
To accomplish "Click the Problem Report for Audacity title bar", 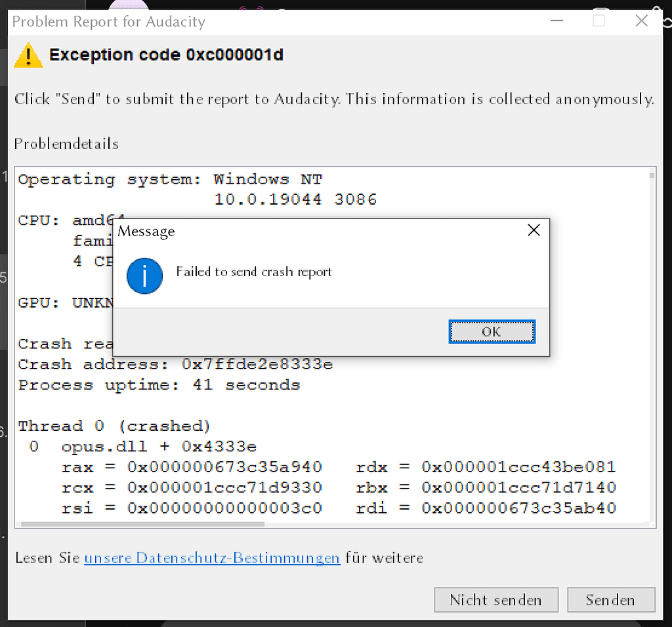I will (108, 22).
